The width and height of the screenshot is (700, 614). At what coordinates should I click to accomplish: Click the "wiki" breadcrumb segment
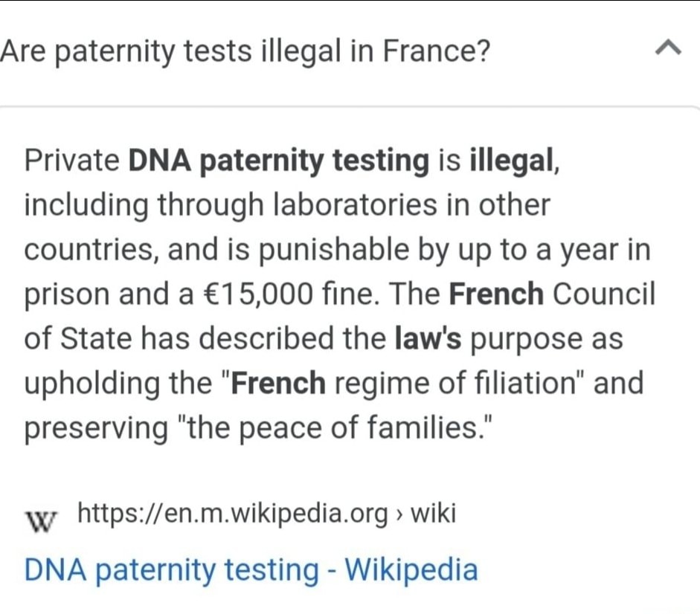point(433,513)
